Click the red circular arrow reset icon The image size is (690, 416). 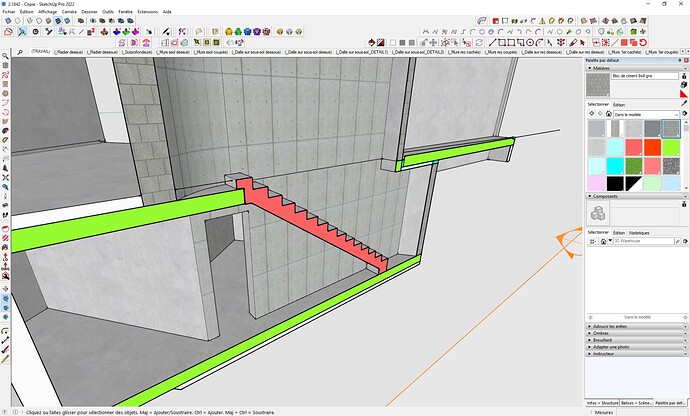tap(643, 43)
